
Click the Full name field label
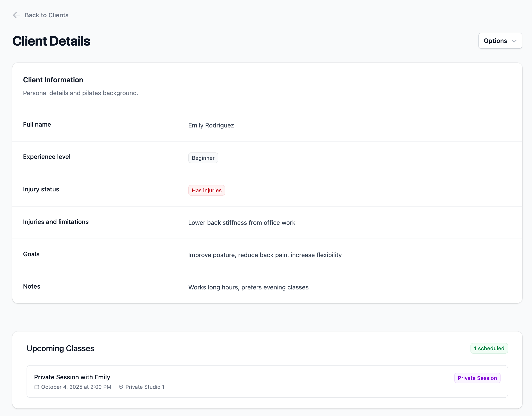[37, 124]
